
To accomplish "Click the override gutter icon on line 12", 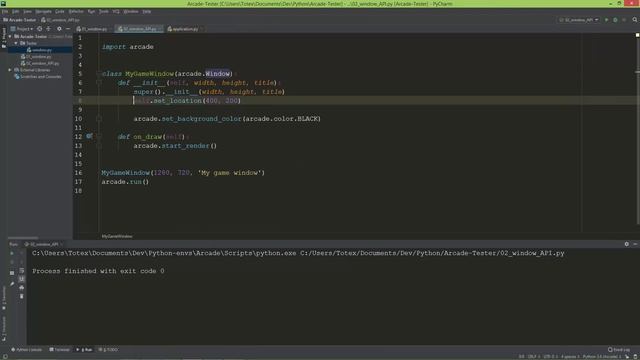I will click(x=89, y=136).
